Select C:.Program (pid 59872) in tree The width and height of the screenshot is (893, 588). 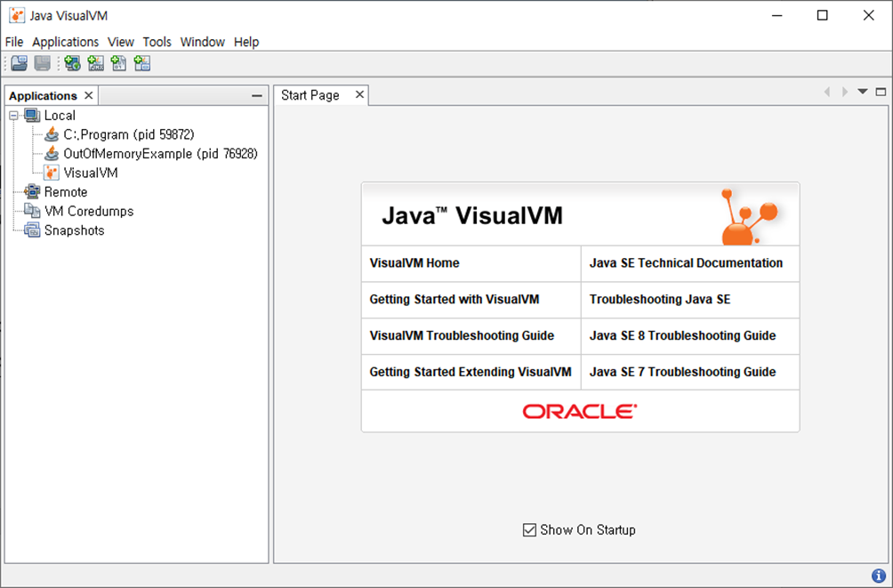click(129, 134)
